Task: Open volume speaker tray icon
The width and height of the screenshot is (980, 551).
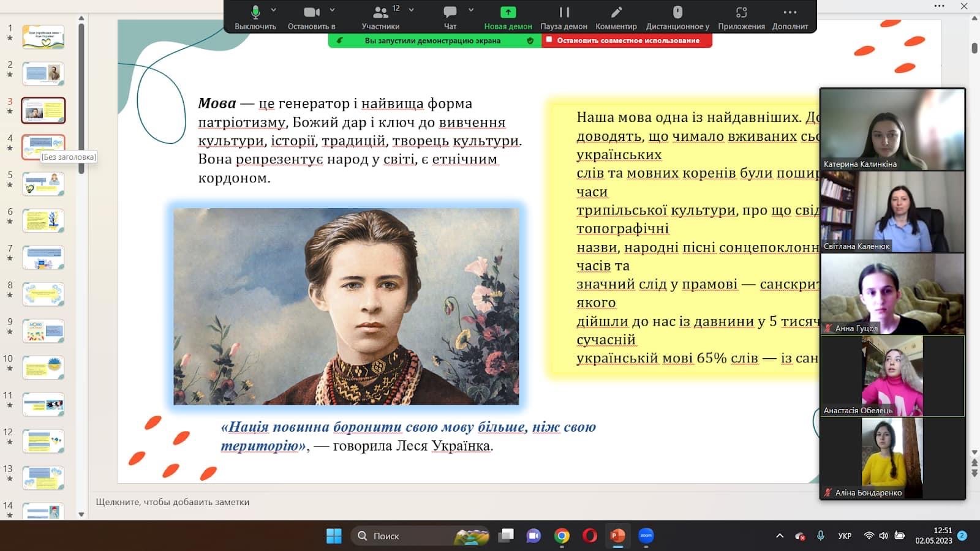Action: click(x=883, y=536)
